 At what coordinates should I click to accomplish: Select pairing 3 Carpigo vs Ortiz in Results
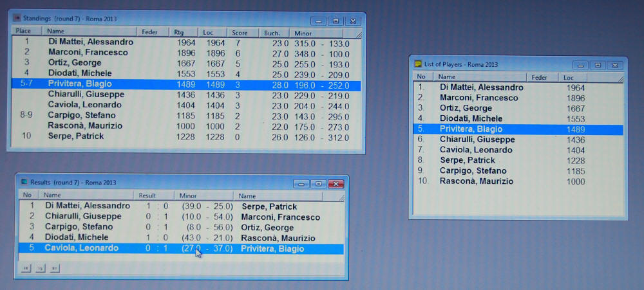(x=181, y=227)
